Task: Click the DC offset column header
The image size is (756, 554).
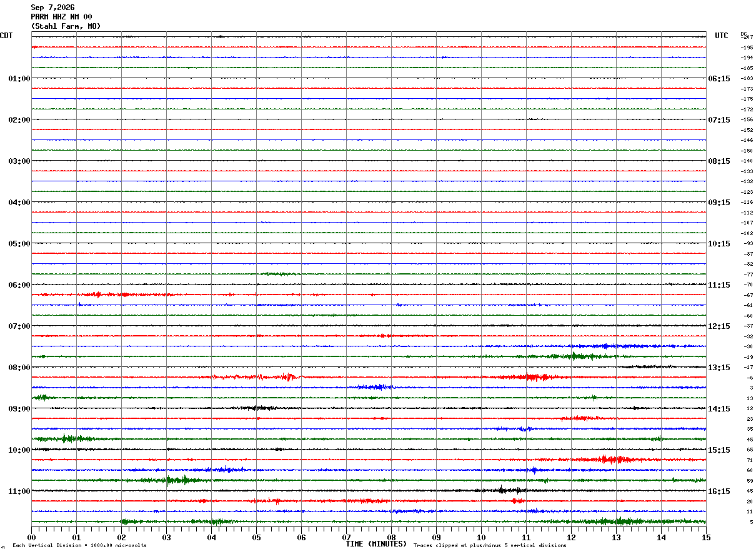Action: [744, 34]
